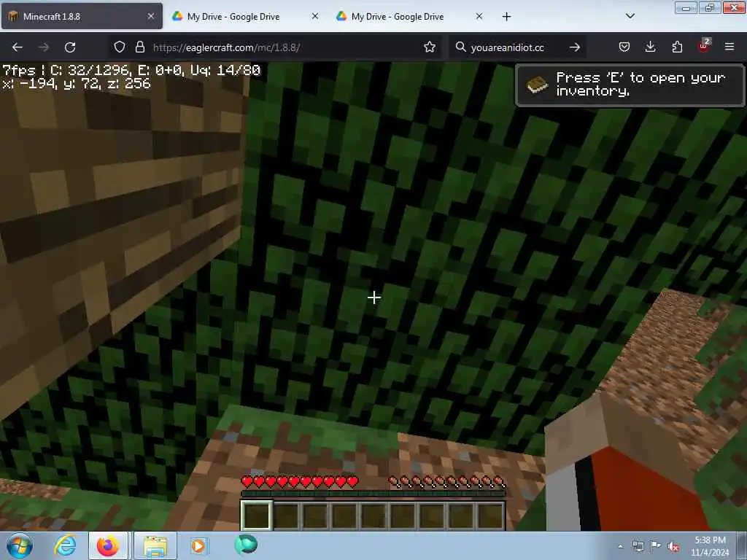Open the Action Center flag icon
This screenshot has width=747, height=560.
(656, 546)
